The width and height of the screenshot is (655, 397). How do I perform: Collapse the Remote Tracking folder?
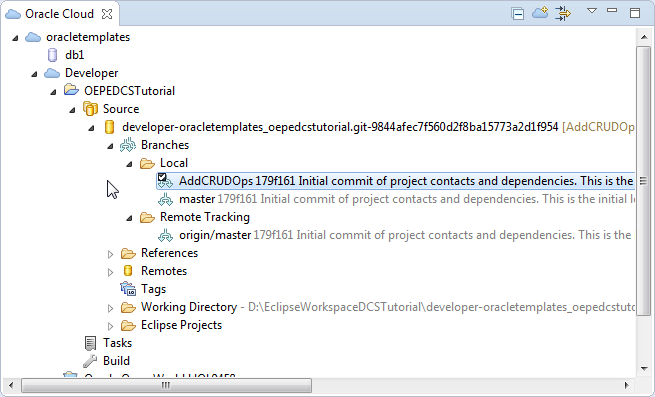129,218
